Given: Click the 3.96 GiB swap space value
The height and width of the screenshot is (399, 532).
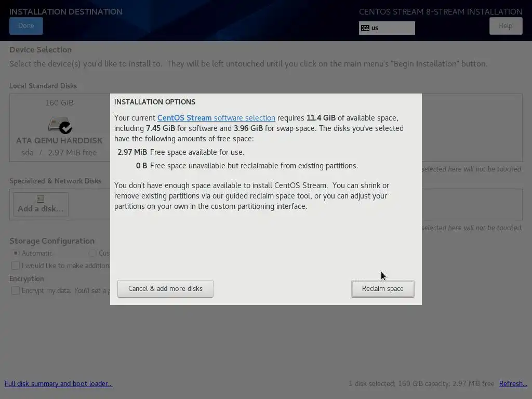Looking at the screenshot, I should pos(248,128).
